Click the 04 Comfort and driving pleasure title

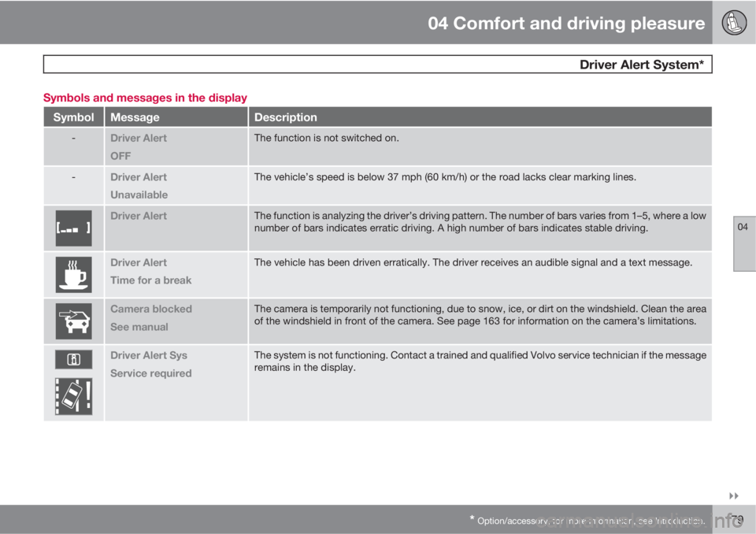[x=566, y=23]
